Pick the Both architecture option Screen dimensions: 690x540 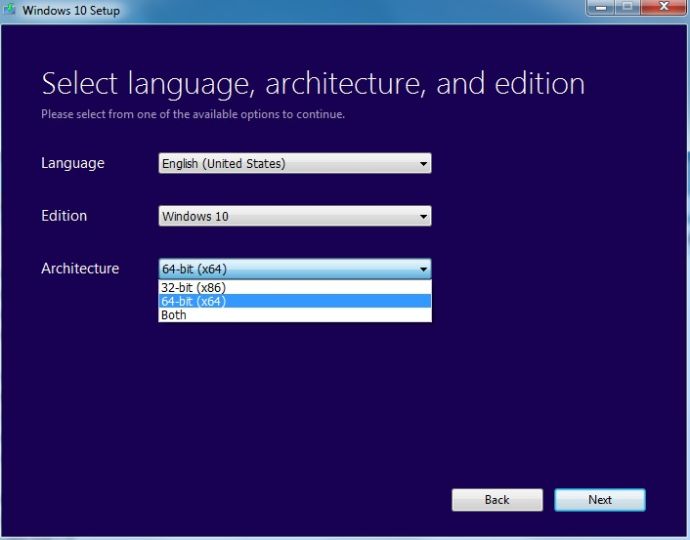click(295, 315)
